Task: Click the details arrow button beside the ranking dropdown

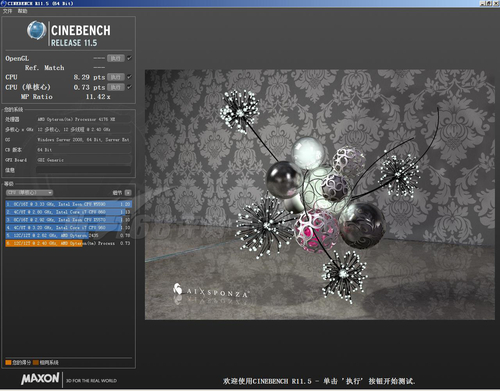Action: click(x=128, y=193)
